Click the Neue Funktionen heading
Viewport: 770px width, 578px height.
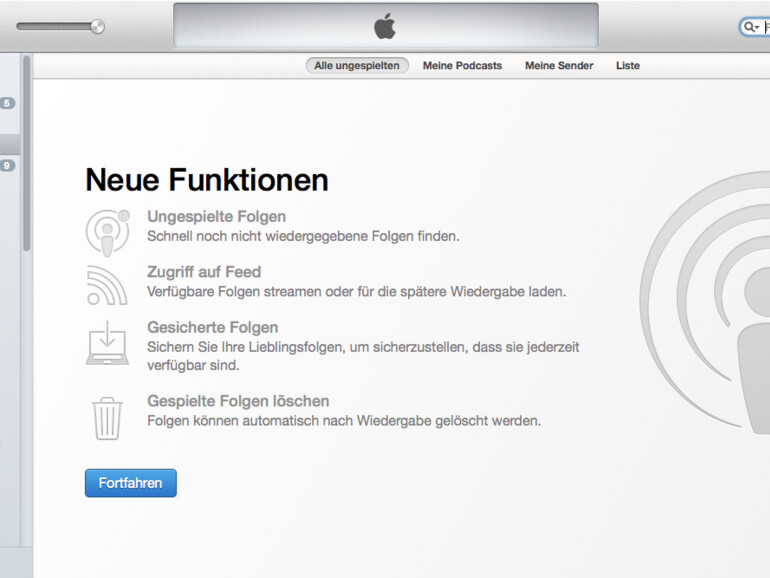(207, 180)
